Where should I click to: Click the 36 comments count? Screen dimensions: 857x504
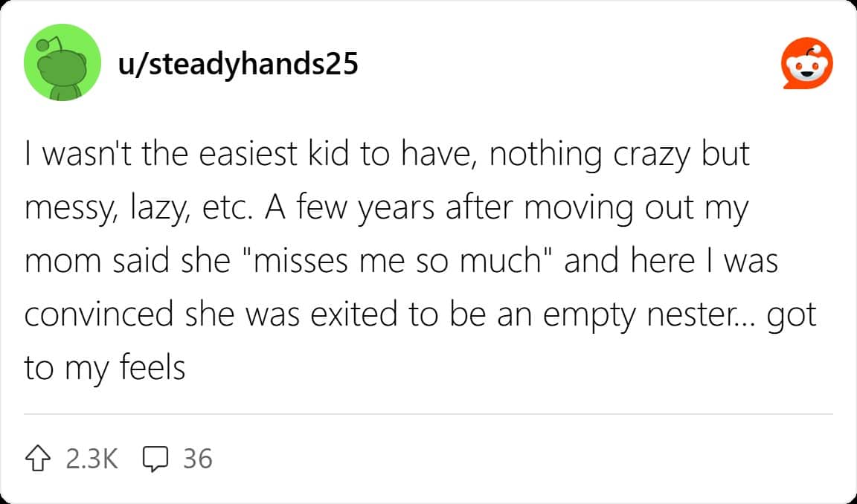(x=197, y=458)
